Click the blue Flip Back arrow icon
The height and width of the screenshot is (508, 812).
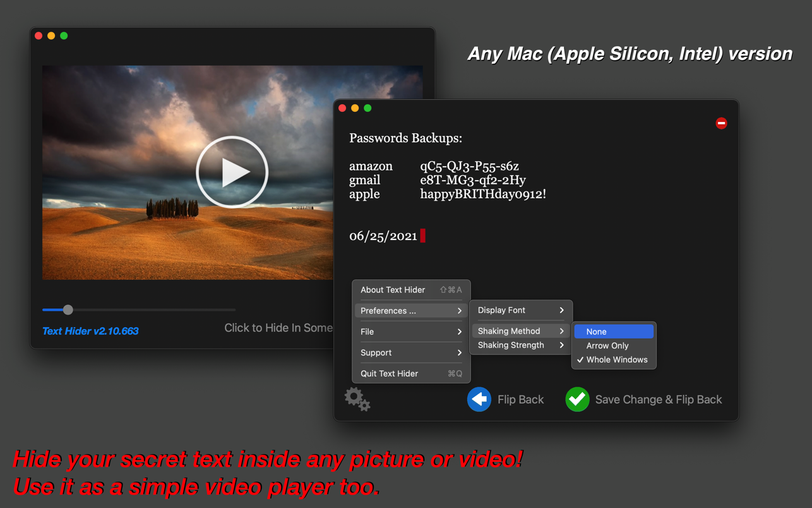coord(479,399)
